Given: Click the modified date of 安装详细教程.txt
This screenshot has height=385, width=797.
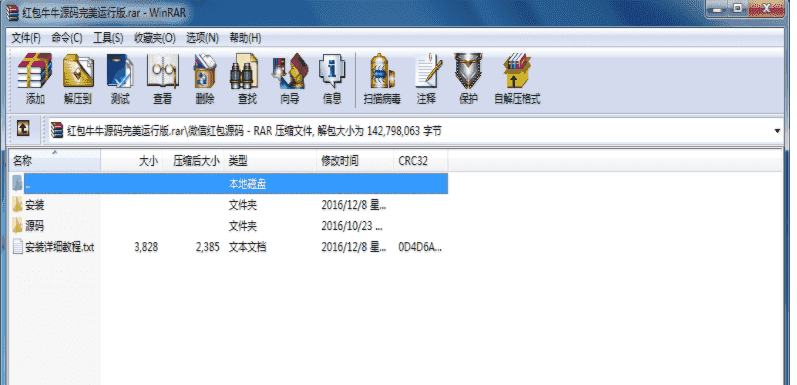Looking at the screenshot, I should click(x=354, y=247).
